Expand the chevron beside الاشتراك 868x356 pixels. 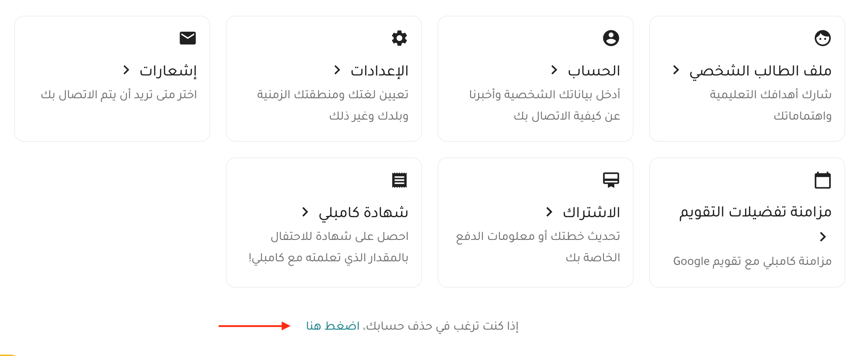pyautogui.click(x=549, y=212)
